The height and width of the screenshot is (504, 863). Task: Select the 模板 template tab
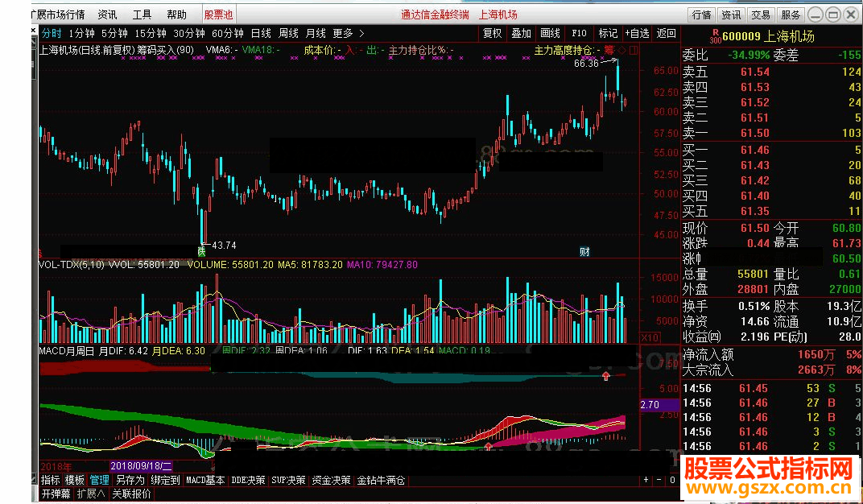[75, 480]
